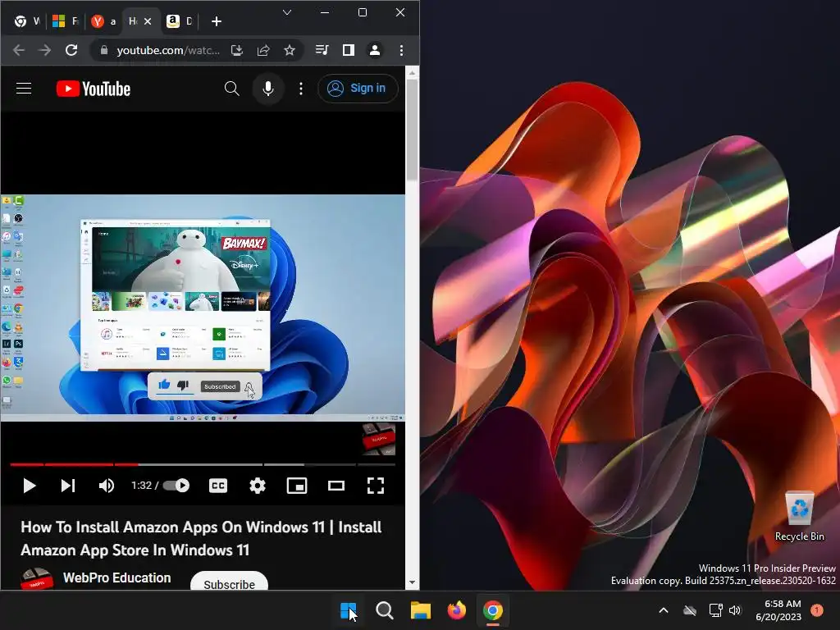Close the active YouTube tab
Screen dimensions: 840x630
point(148,21)
